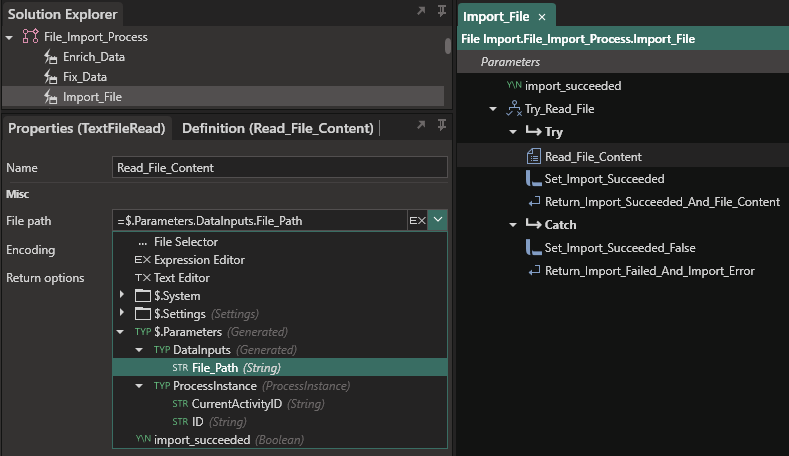The width and height of the screenshot is (789, 456).
Task: Click the Set_Import_Succeeded assignment icon
Action: click(x=533, y=179)
